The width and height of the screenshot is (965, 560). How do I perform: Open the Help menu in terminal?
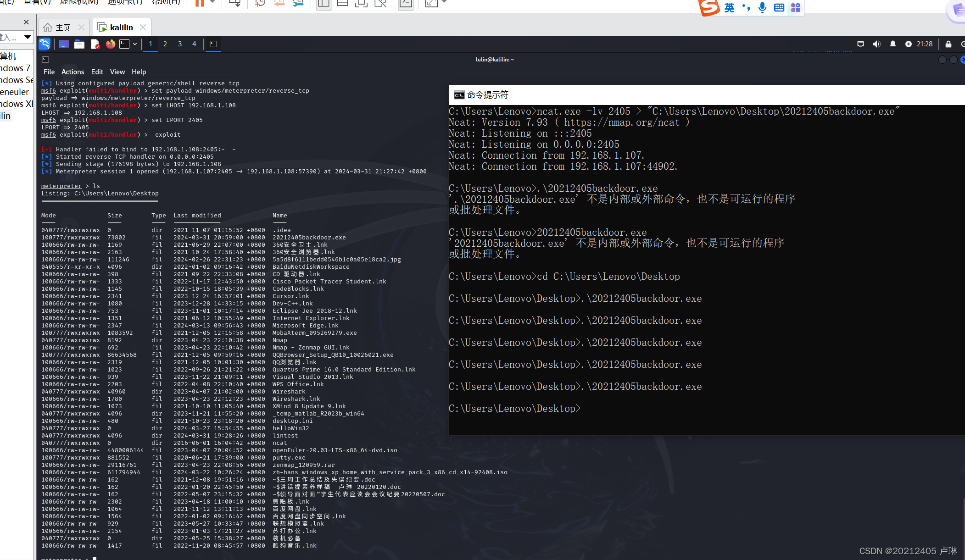(139, 72)
